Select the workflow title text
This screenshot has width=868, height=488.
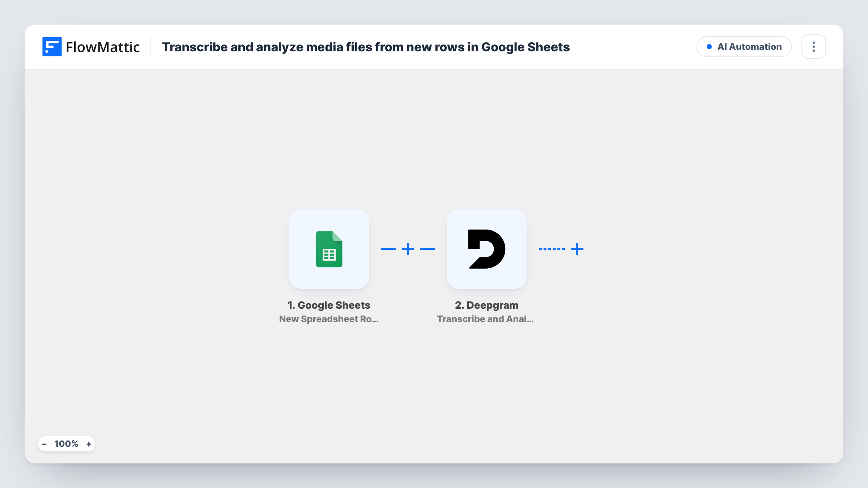(366, 47)
